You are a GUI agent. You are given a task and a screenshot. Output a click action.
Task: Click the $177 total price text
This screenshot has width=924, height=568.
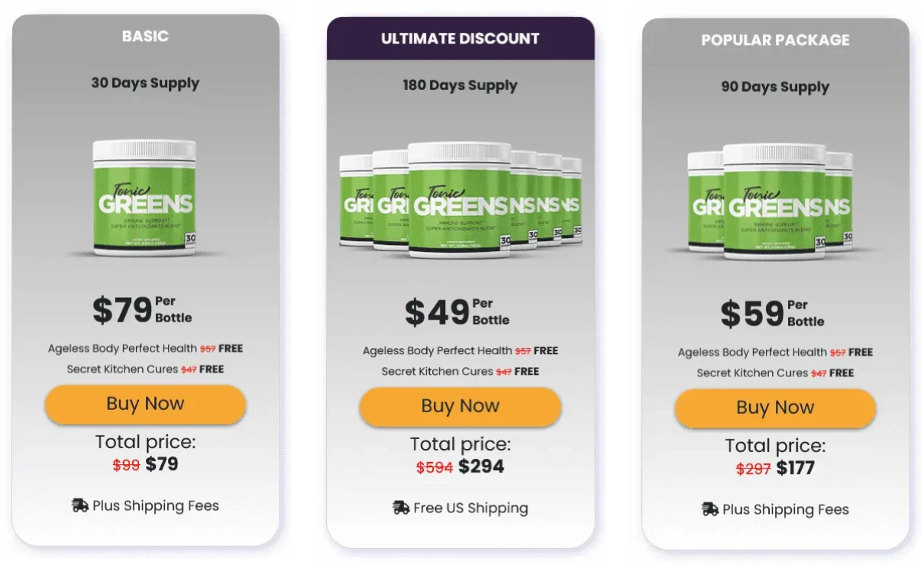coord(793,468)
